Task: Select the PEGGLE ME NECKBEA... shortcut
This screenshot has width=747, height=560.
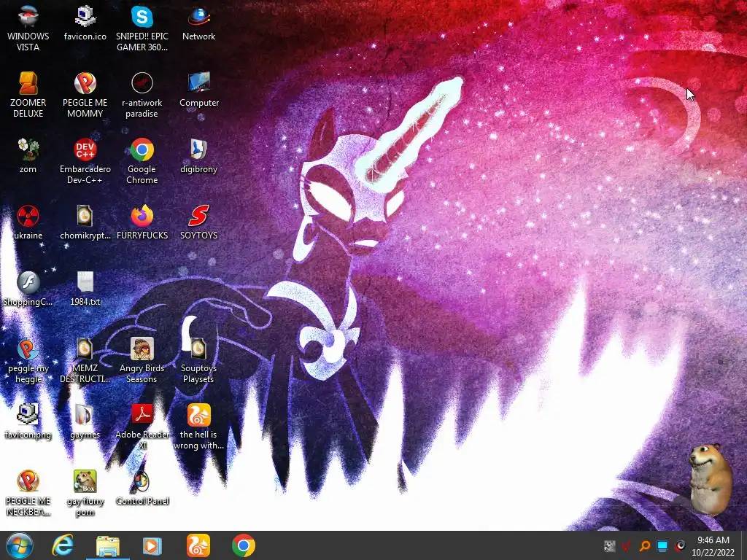Action: (28, 494)
